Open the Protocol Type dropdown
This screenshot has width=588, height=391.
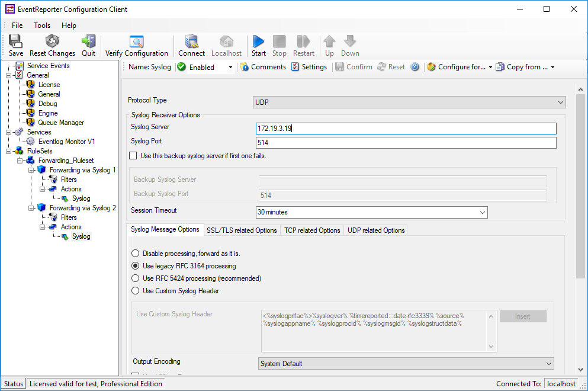pyautogui.click(x=409, y=102)
